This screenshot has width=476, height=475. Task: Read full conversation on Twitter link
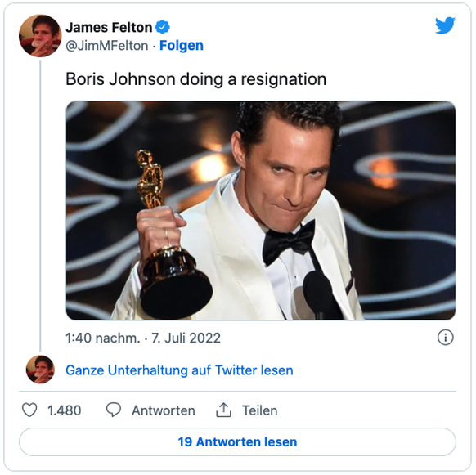(x=179, y=370)
